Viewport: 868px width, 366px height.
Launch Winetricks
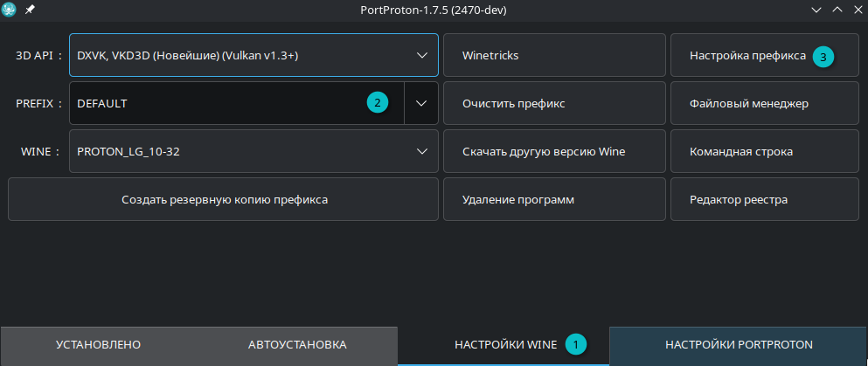(554, 56)
